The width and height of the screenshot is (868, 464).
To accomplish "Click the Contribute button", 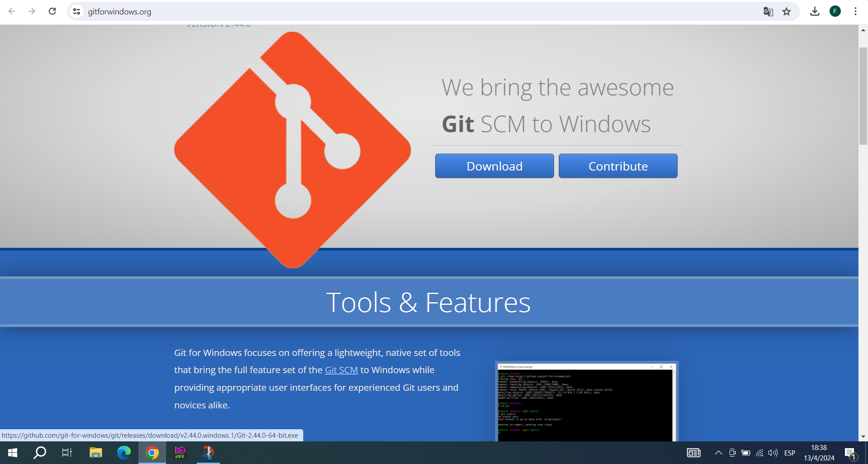I will pyautogui.click(x=618, y=166).
